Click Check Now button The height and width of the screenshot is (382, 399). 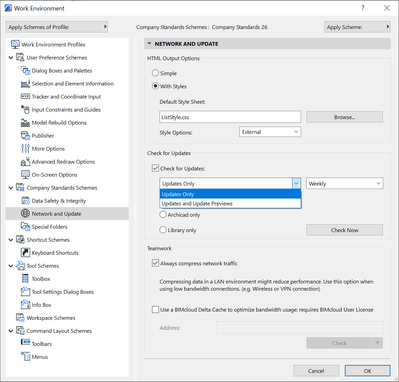pos(345,230)
